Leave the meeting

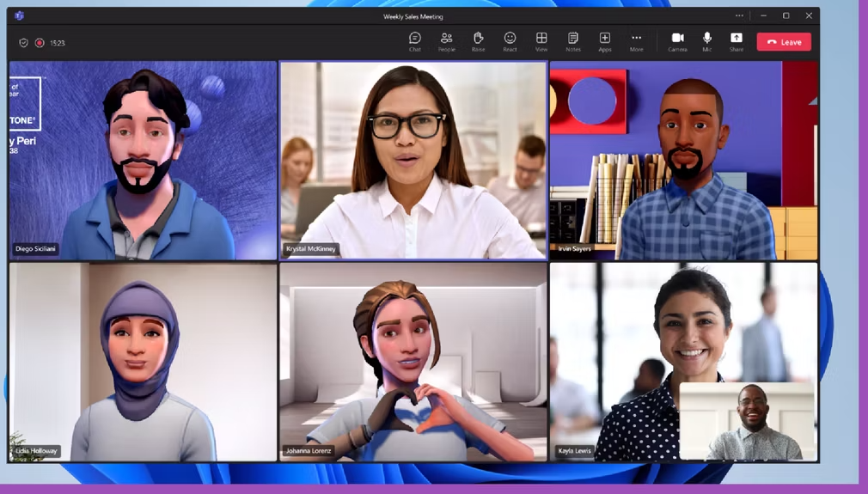point(784,42)
